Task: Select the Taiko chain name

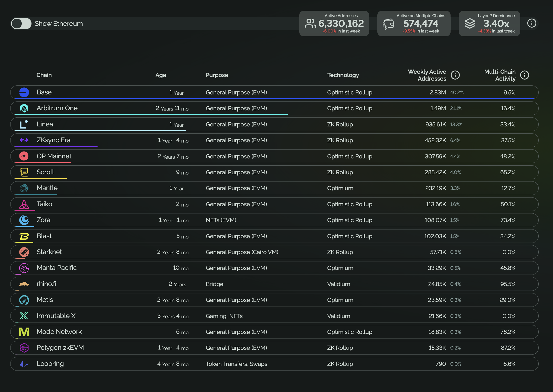Action: [44, 204]
